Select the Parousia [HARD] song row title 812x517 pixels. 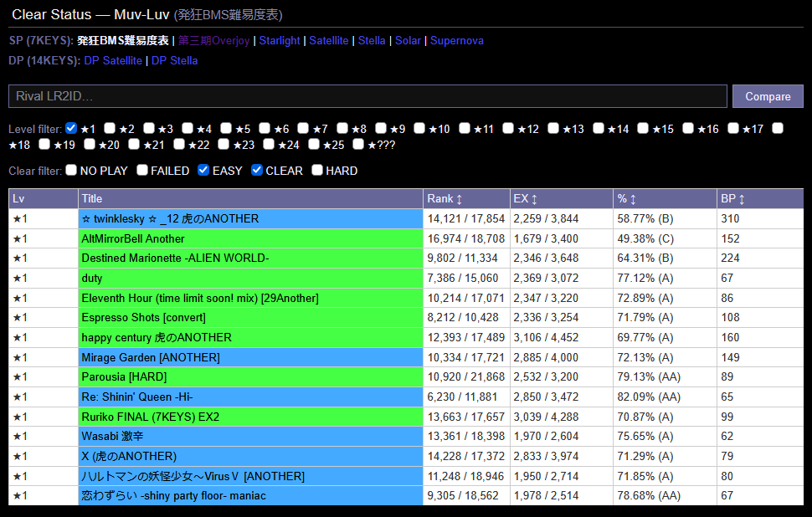[x=124, y=376]
